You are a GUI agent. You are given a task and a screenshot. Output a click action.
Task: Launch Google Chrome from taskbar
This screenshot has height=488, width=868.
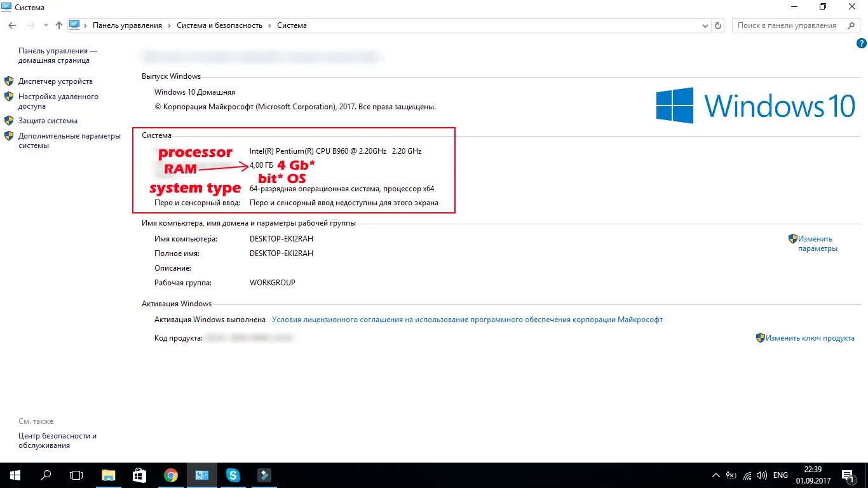point(170,475)
